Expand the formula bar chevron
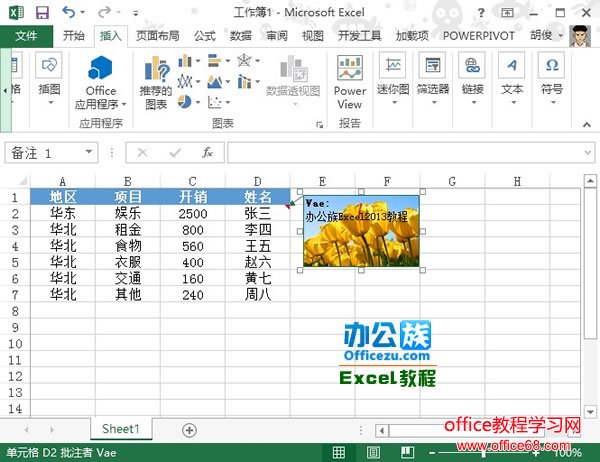600x462 pixels. click(x=588, y=153)
